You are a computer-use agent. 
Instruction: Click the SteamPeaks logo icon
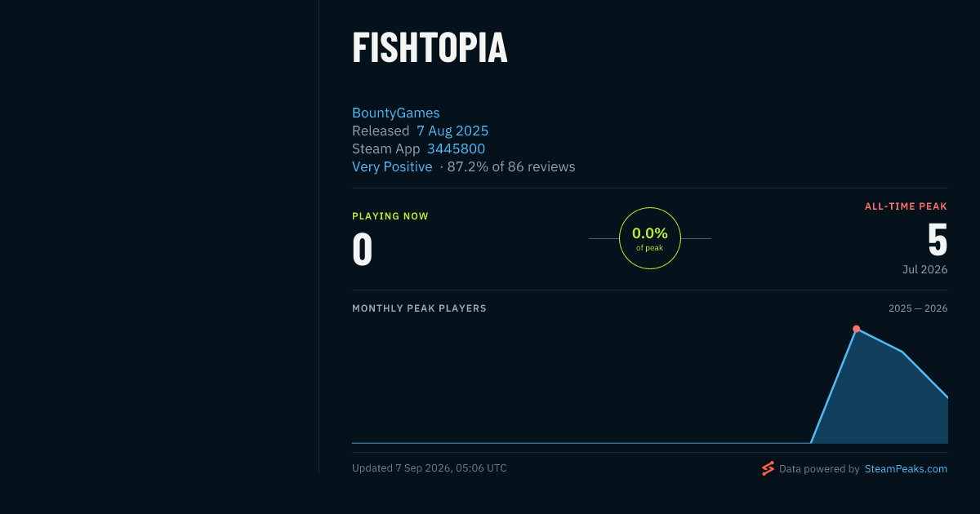768,468
